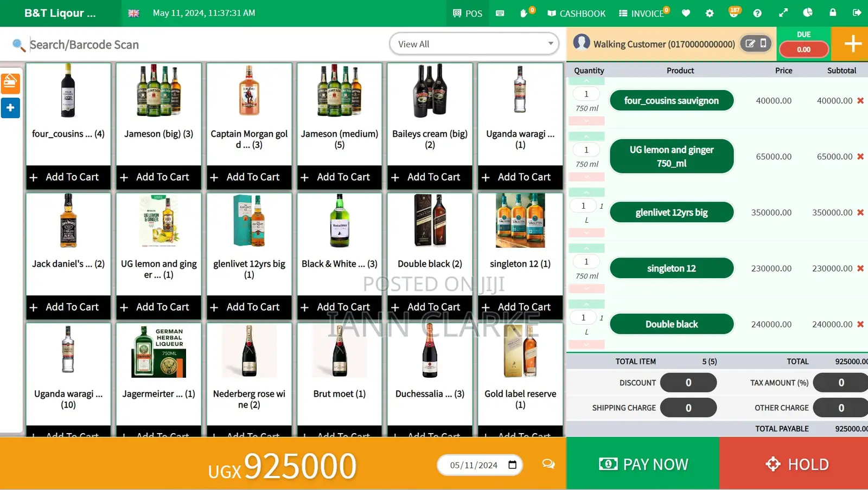Select the Brut moet product image

(x=340, y=351)
